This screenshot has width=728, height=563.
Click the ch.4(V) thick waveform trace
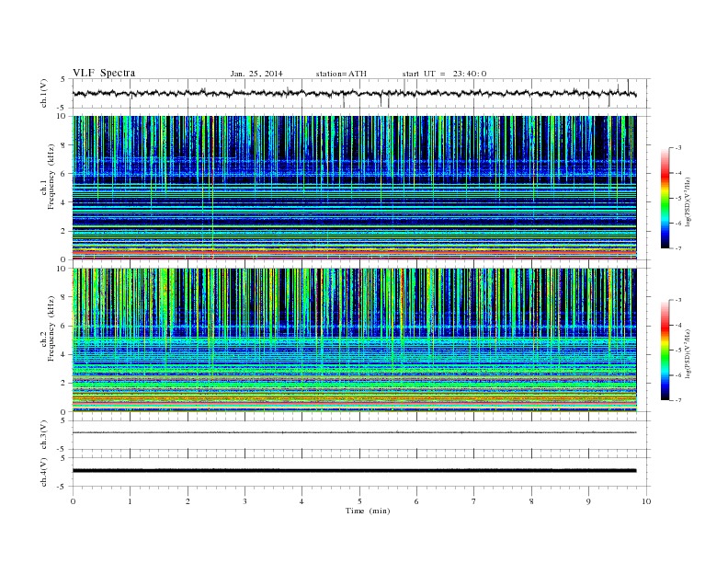tap(354, 471)
